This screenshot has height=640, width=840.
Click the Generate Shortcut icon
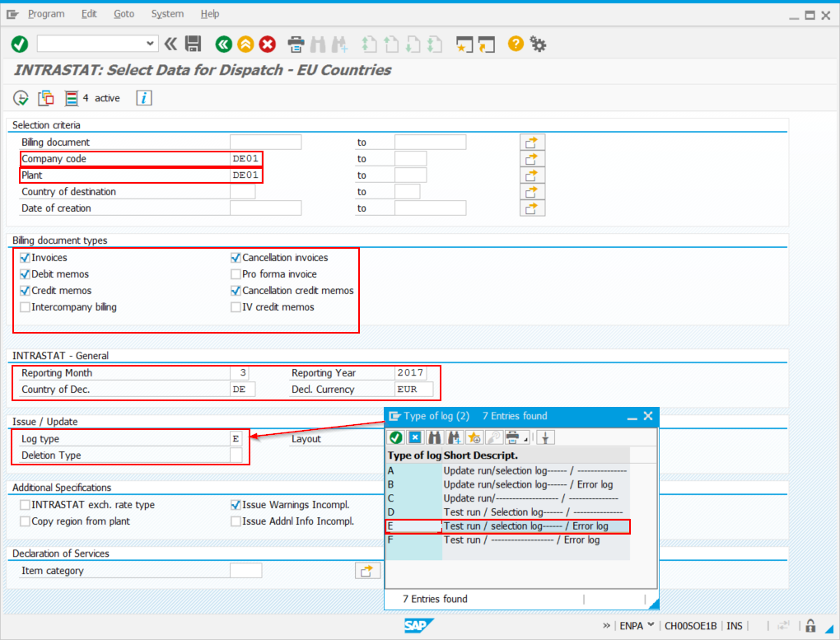tap(487, 44)
